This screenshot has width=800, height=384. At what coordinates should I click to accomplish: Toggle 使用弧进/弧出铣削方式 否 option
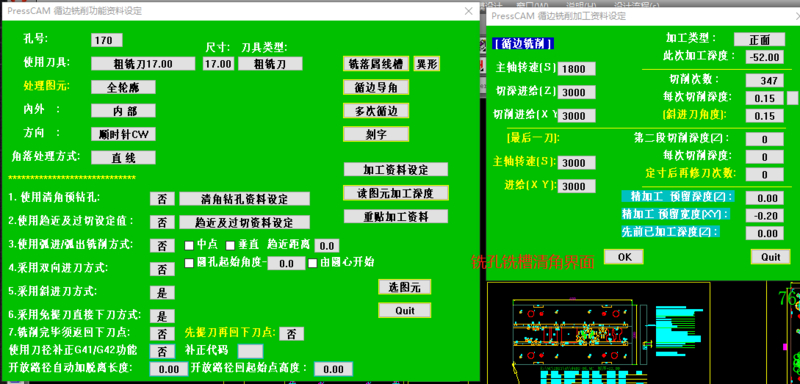click(x=162, y=246)
